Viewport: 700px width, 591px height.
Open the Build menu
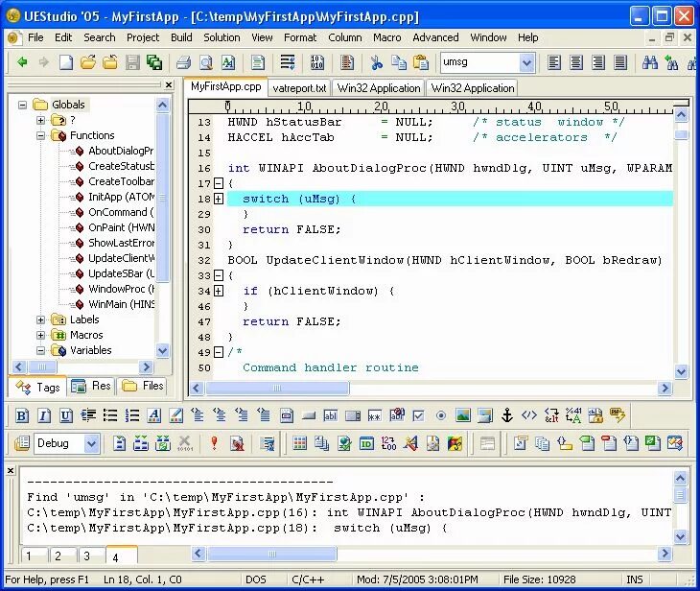pos(181,37)
